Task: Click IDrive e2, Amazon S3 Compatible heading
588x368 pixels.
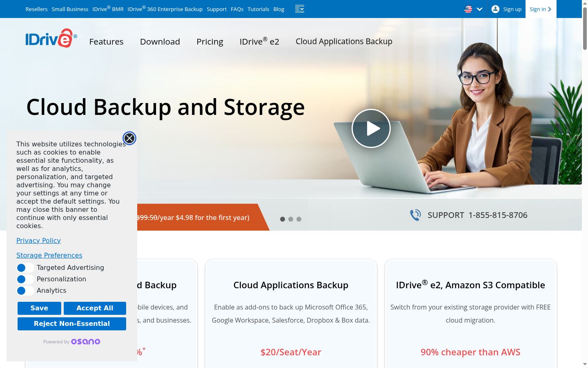Action: point(470,285)
